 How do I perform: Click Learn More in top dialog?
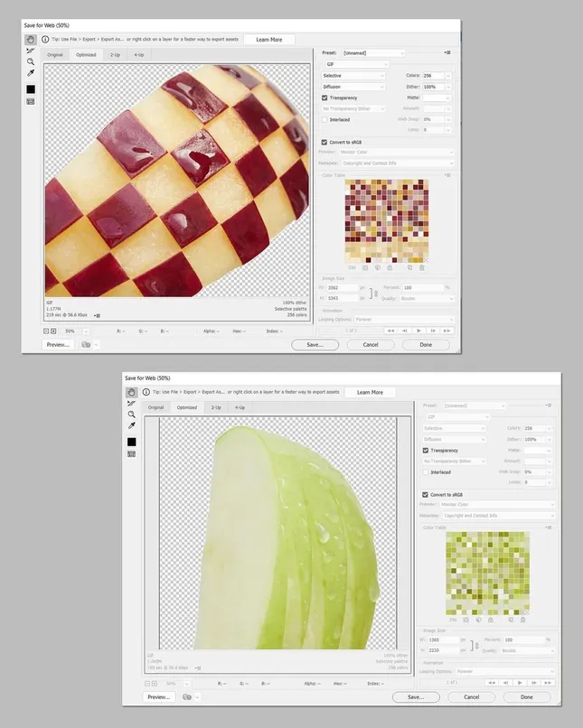click(269, 40)
